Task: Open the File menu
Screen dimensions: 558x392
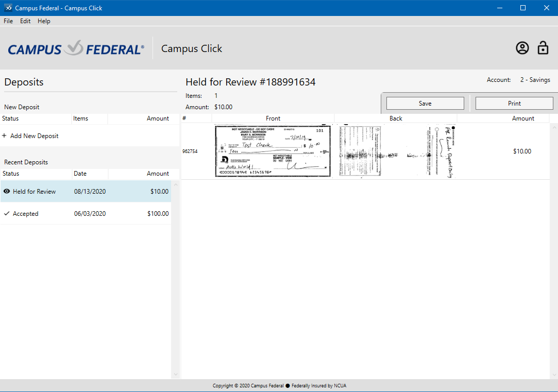Action: click(x=8, y=21)
